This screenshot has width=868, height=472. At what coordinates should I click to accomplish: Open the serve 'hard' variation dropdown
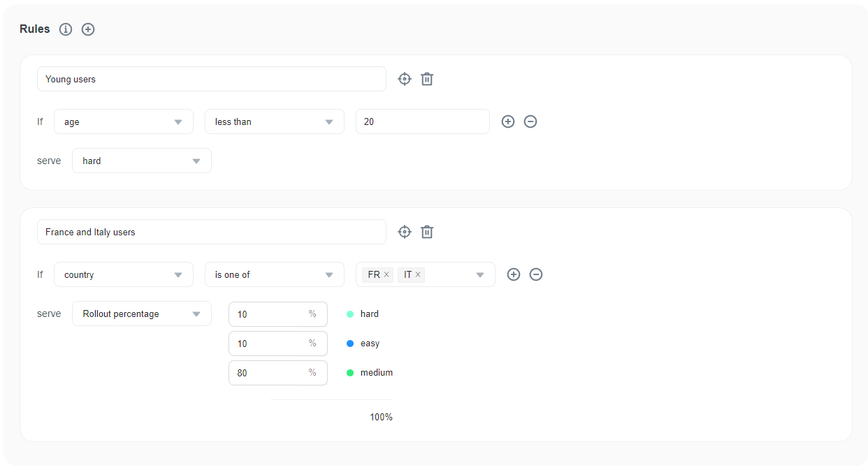141,161
